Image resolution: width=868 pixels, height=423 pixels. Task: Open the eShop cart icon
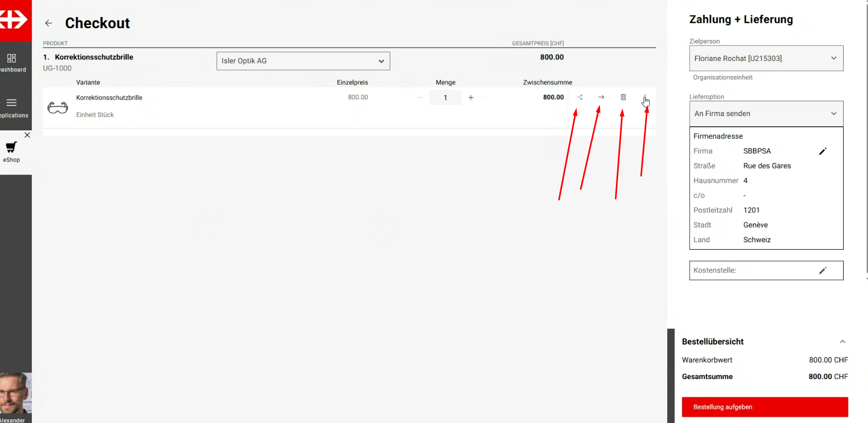12,147
